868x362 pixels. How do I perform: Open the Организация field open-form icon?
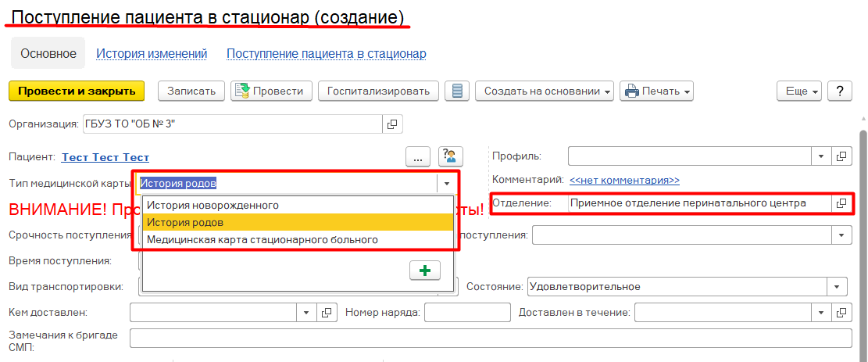[x=392, y=124]
